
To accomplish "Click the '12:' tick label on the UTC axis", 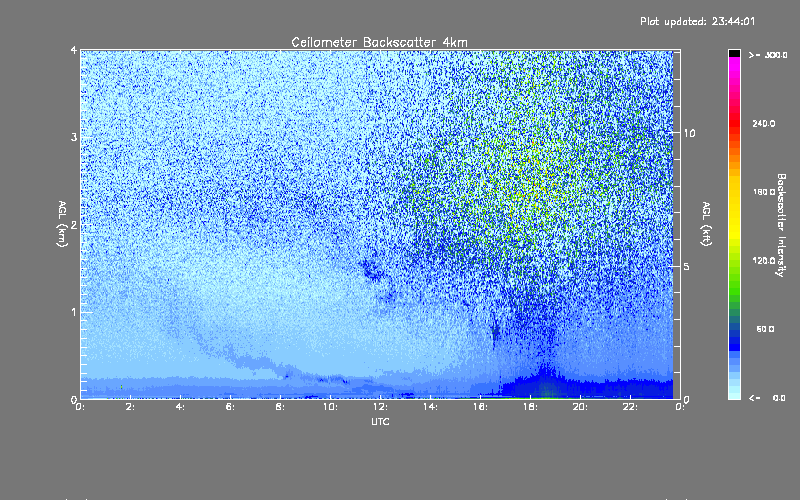I will pos(380,407).
